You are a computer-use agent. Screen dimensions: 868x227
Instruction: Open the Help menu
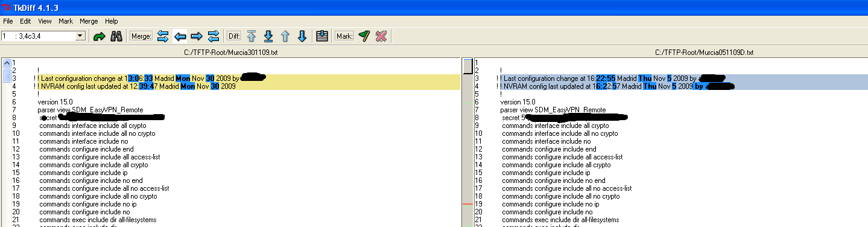pos(112,21)
